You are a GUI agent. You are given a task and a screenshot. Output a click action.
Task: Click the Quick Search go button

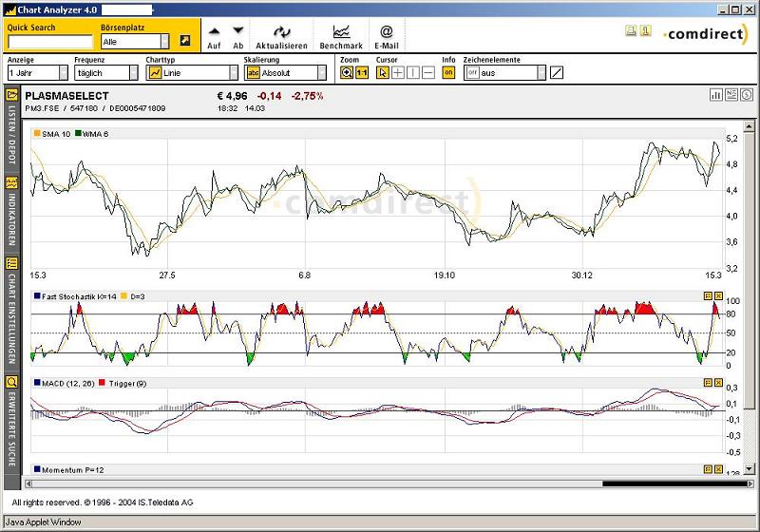tap(184, 42)
